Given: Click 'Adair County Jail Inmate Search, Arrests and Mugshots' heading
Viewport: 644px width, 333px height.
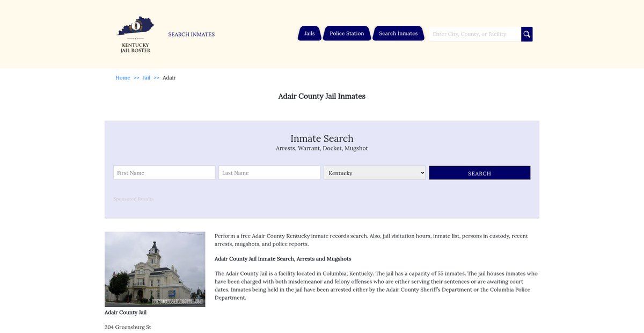Looking at the screenshot, I should point(283,259).
